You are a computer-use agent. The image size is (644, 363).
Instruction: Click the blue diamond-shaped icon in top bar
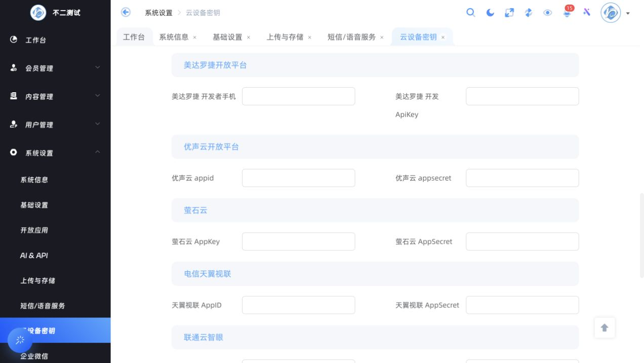[x=529, y=13]
